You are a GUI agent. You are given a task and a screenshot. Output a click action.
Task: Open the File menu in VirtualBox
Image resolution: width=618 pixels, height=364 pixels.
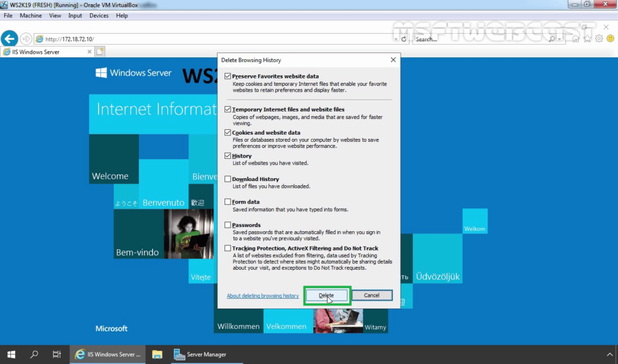coord(8,15)
